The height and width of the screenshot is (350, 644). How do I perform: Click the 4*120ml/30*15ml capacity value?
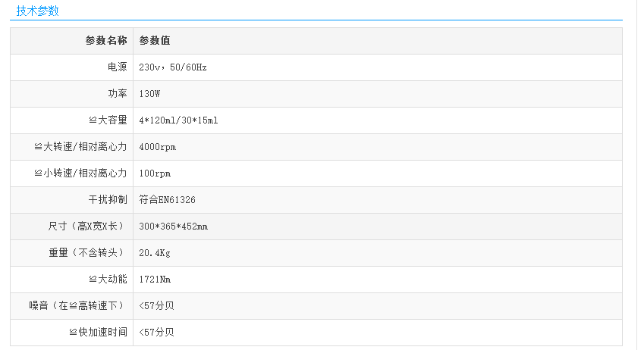pyautogui.click(x=178, y=120)
